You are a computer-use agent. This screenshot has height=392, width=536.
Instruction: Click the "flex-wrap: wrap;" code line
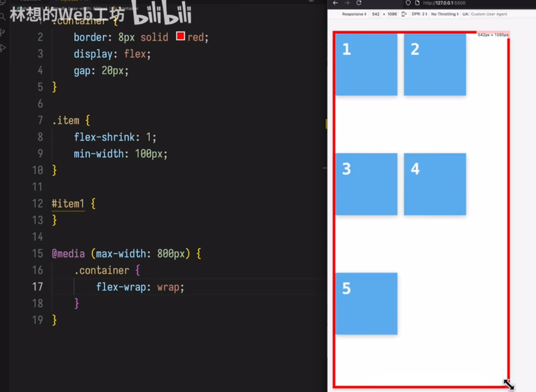[x=140, y=287]
